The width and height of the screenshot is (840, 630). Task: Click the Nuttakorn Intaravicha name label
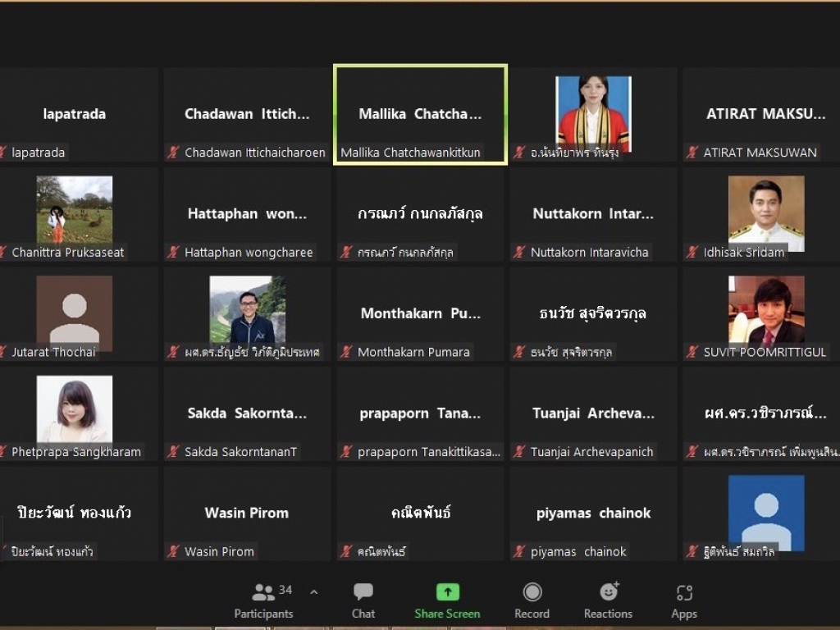coord(589,253)
